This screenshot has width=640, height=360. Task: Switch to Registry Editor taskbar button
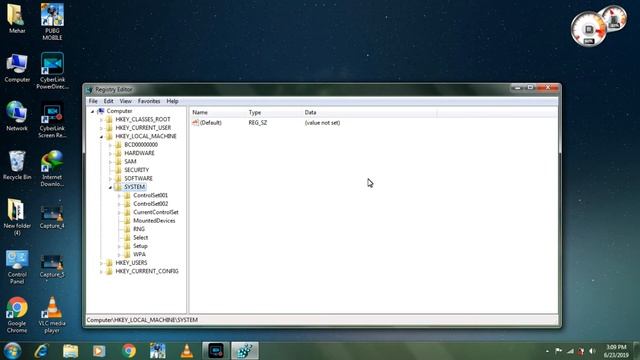245,351
